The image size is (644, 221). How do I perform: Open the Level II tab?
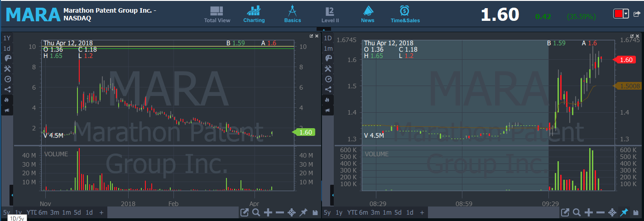click(x=330, y=14)
